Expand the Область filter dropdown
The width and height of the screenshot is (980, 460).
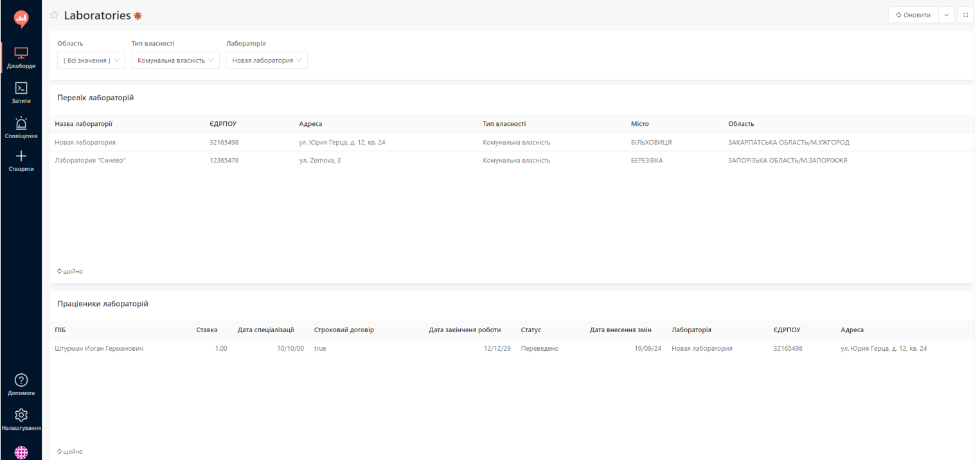[x=91, y=60]
